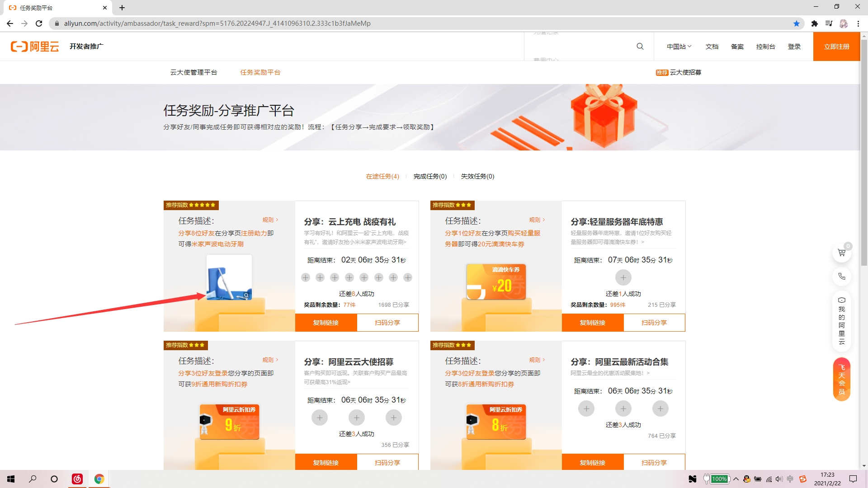This screenshot has width=868, height=488.
Task: Open 备案 in the header
Action: [x=737, y=47]
